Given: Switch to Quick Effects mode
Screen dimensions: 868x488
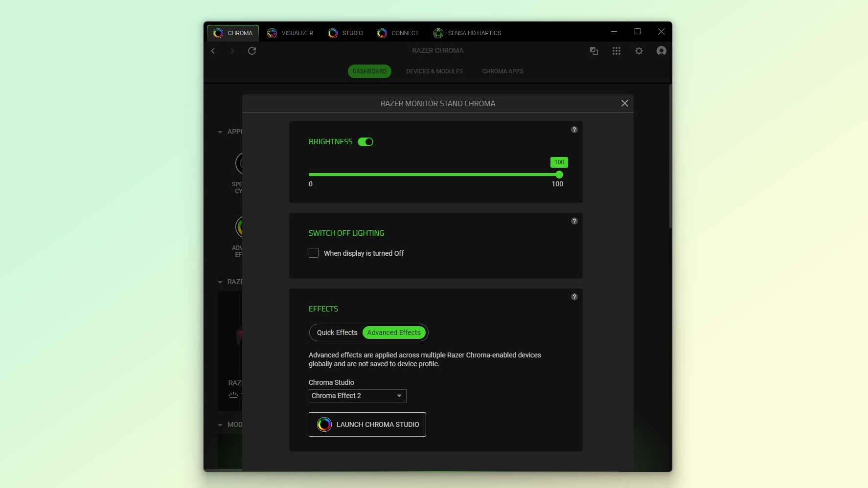Looking at the screenshot, I should pos(337,333).
